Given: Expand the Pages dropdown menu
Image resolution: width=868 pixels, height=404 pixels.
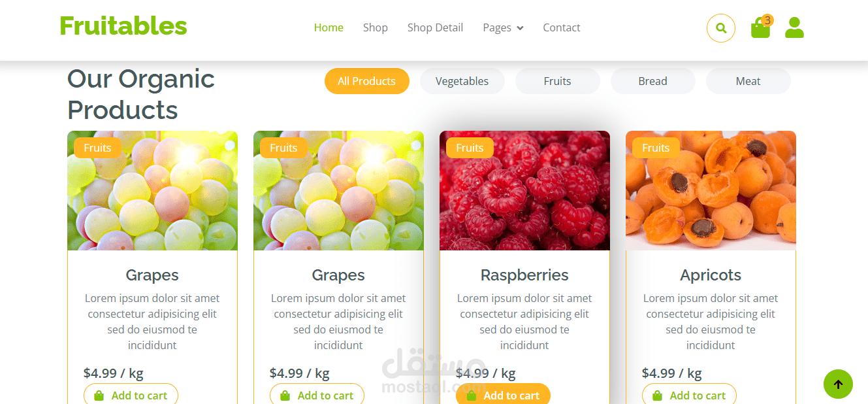Looking at the screenshot, I should tap(503, 27).
